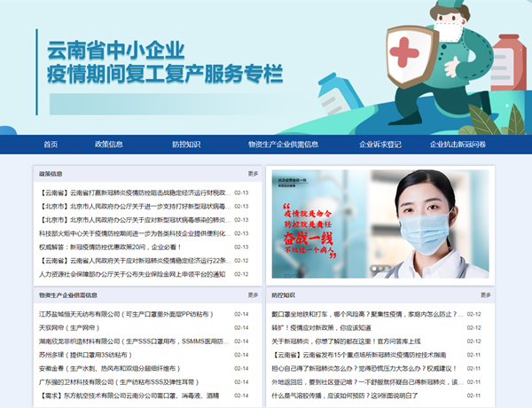Click 更多 in the 物资生产企业供需信息 panel

(253, 294)
